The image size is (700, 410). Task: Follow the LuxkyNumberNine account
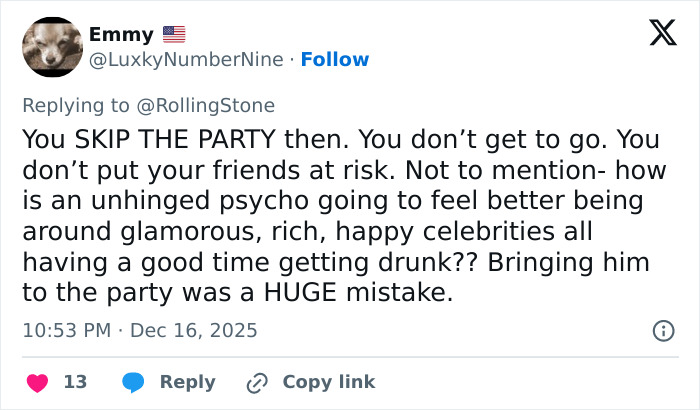pyautogui.click(x=335, y=59)
